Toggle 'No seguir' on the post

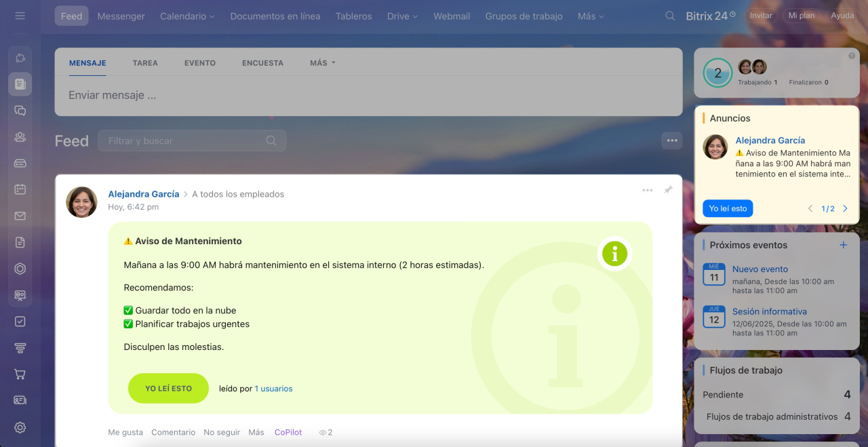[222, 432]
